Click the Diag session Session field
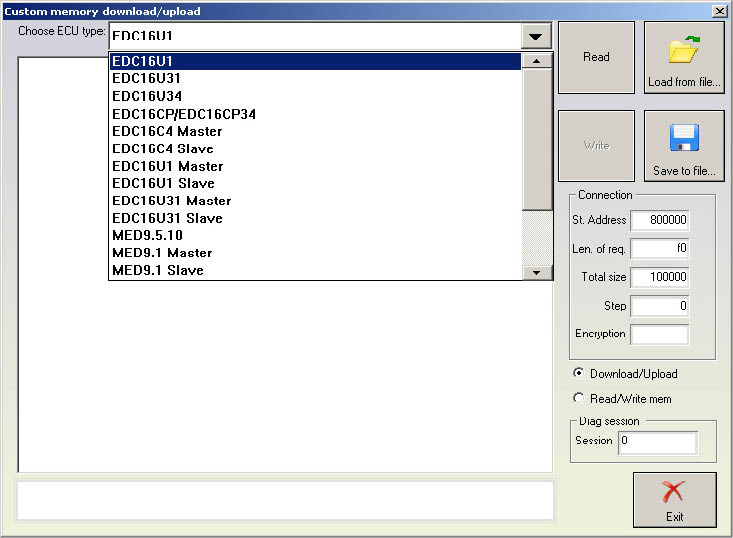This screenshot has height=538, width=733. (657, 441)
